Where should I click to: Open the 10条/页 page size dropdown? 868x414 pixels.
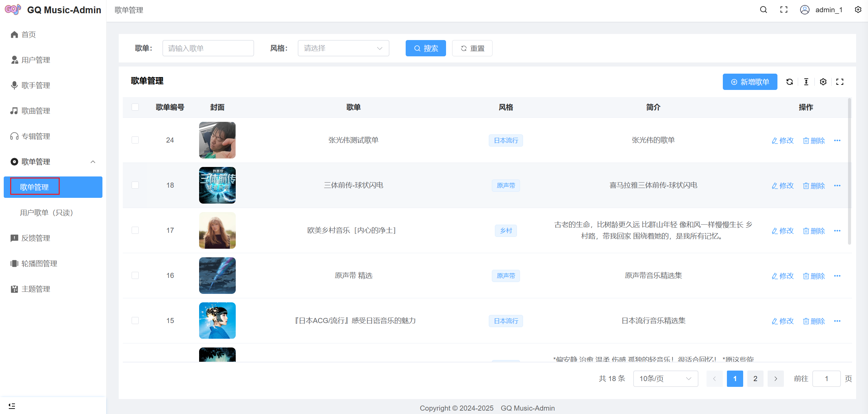pos(665,379)
